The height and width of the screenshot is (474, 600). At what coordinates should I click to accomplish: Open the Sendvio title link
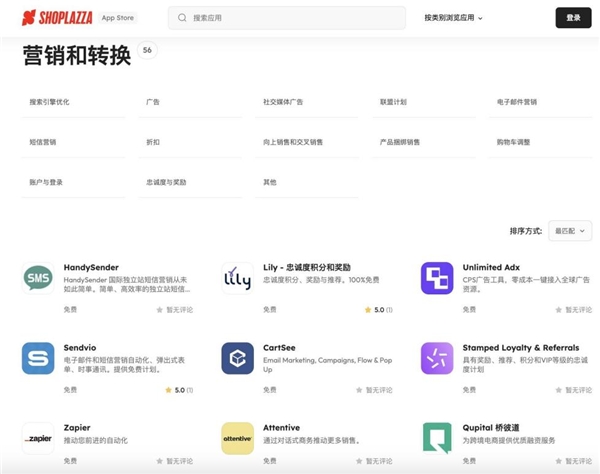(80, 347)
